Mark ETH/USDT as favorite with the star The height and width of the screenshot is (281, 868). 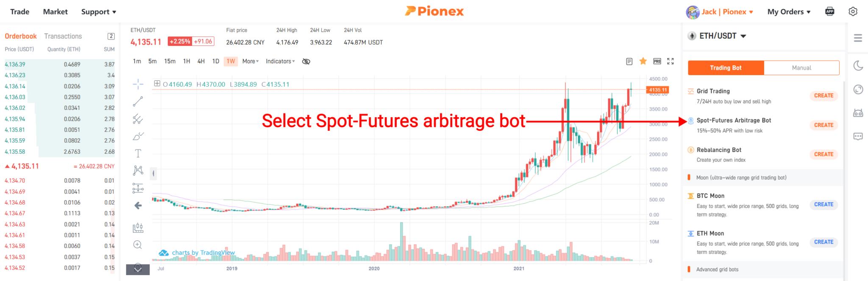(x=643, y=61)
